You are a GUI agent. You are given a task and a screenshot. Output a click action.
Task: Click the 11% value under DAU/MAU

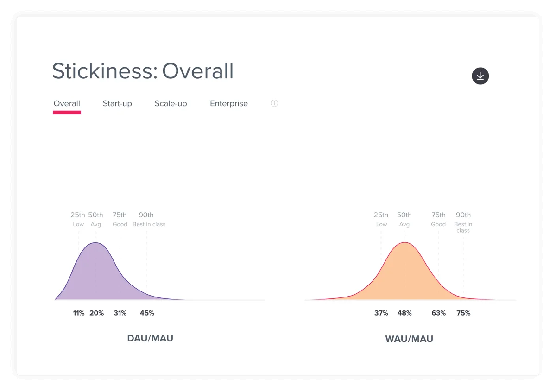click(78, 313)
